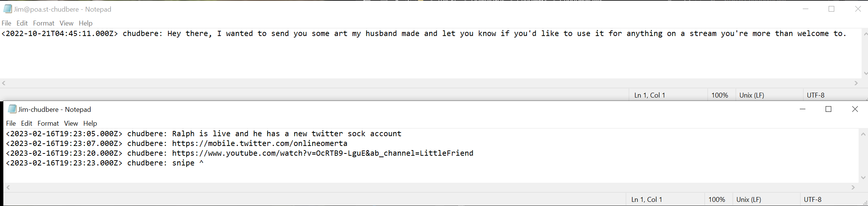Close the Jim@poa.st-chudbere Notepad window
This screenshot has height=206, width=868.
pyautogui.click(x=858, y=9)
